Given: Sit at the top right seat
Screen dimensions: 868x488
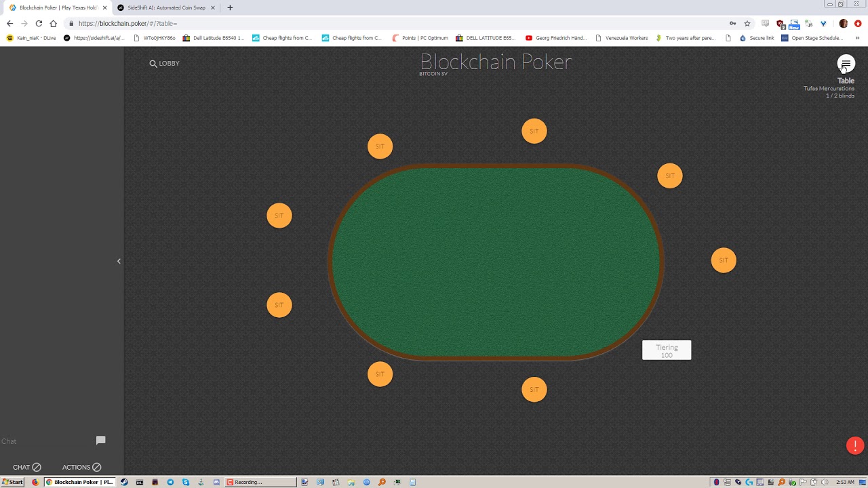Looking at the screenshot, I should click(670, 176).
